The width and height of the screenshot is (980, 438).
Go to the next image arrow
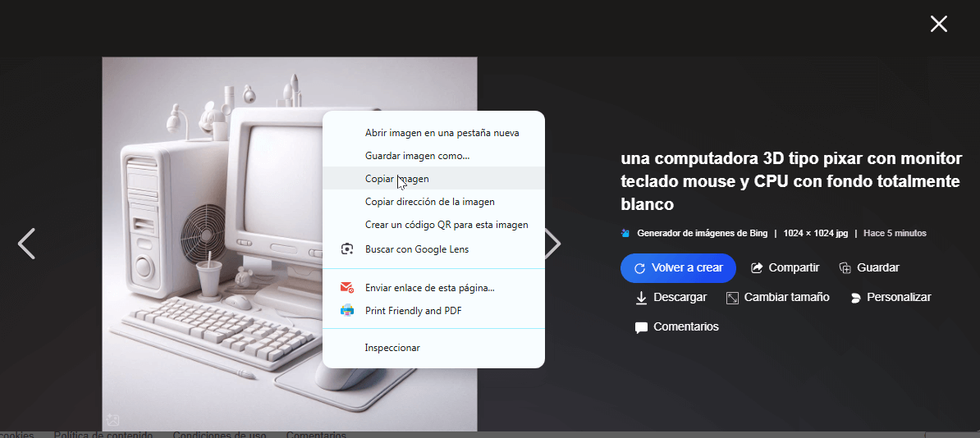point(553,244)
